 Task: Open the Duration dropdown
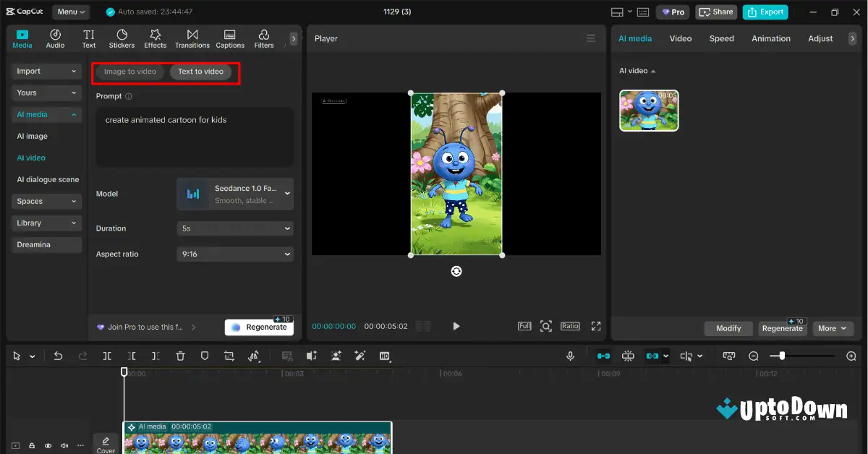(234, 228)
